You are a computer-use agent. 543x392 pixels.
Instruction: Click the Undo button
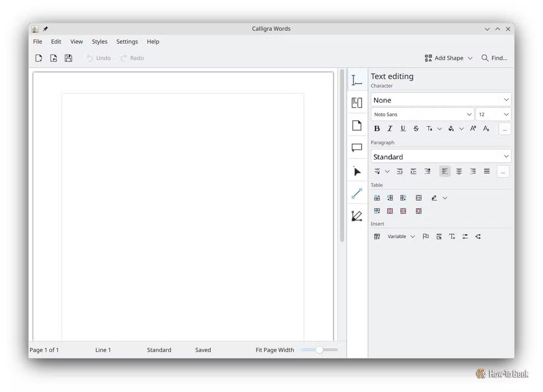point(99,58)
